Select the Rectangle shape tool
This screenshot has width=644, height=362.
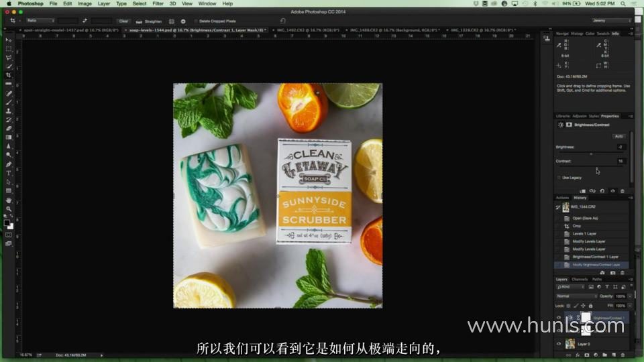9,191
